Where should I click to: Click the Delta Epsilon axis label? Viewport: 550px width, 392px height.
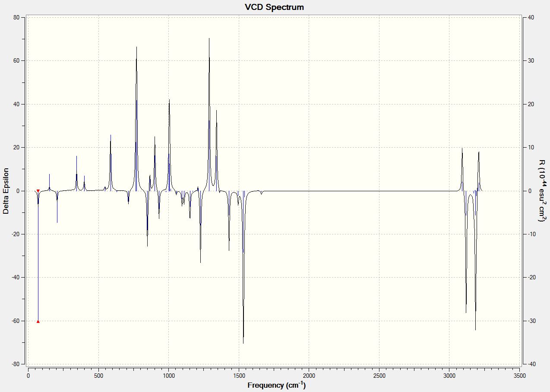(6, 191)
